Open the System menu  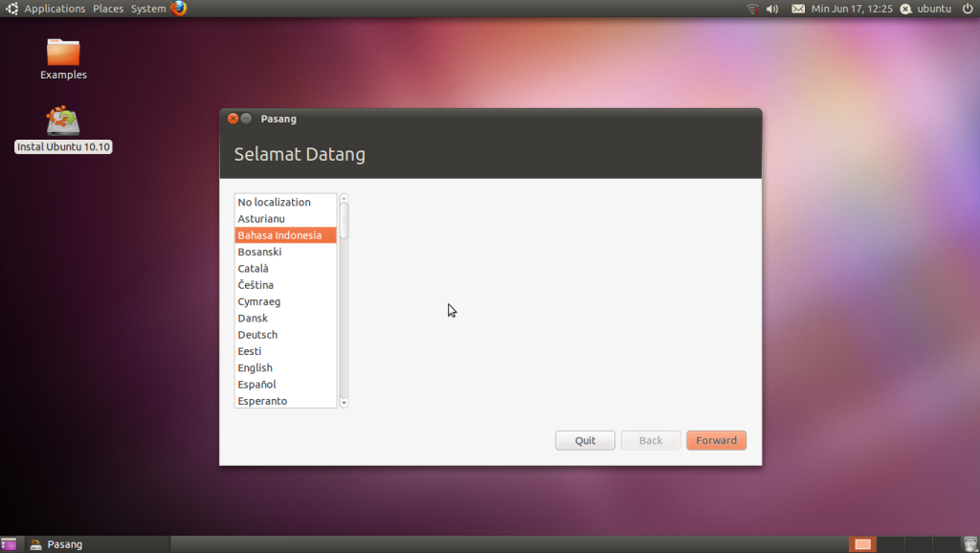[x=148, y=9]
